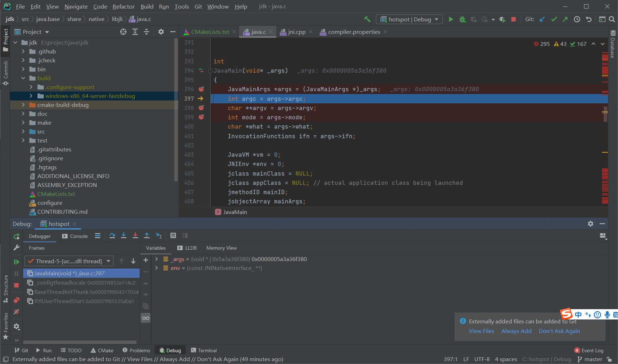The height and width of the screenshot is (364, 618).
Task: Click the View Files link in notification
Action: (481, 331)
